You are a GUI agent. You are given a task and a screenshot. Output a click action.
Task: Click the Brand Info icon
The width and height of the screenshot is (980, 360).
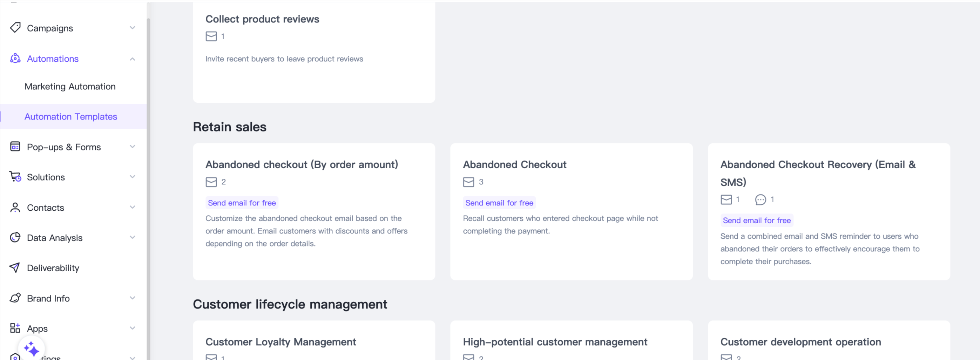click(x=15, y=298)
